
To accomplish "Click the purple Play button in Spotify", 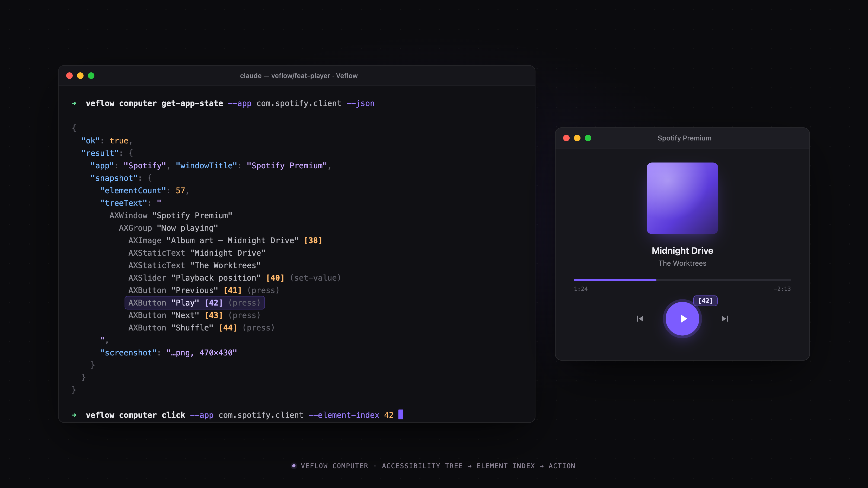I will click(x=682, y=319).
